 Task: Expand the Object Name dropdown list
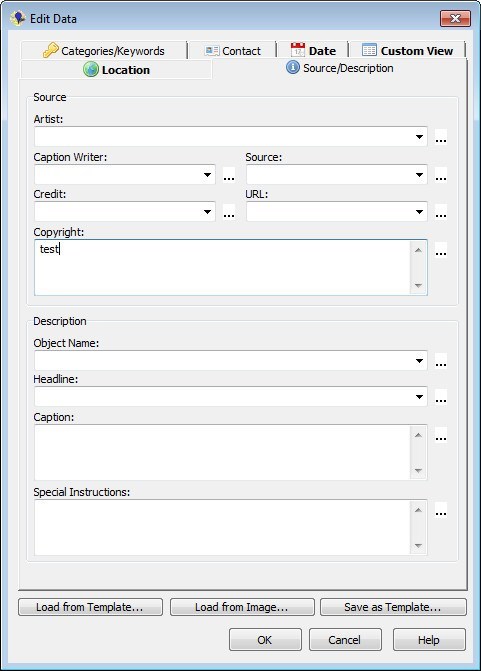(x=419, y=361)
